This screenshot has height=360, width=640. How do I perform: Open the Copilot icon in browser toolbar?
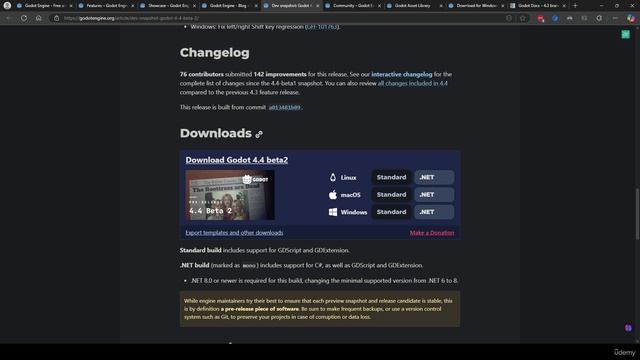click(631, 18)
